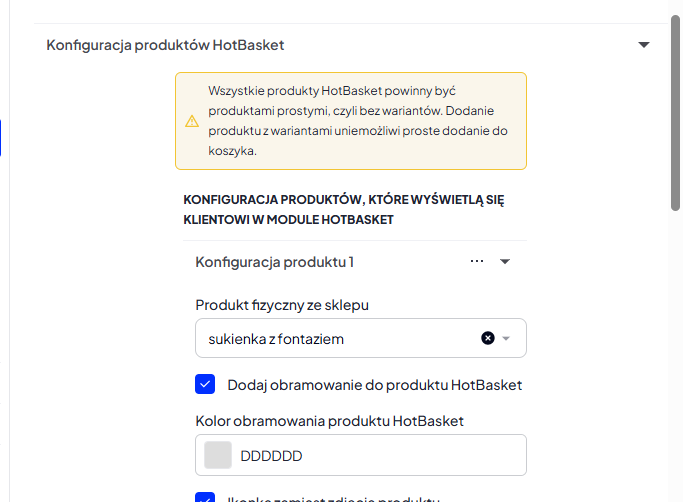This screenshot has height=502, width=688.
Task: Uncheck Dodaj obramowanie do produktu HotBasket checkbox
Action: click(x=205, y=384)
